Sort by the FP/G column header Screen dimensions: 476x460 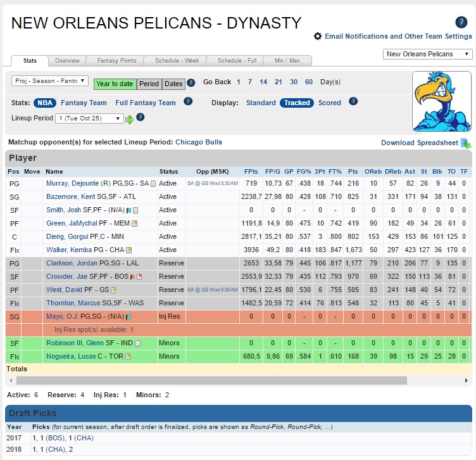point(273,172)
